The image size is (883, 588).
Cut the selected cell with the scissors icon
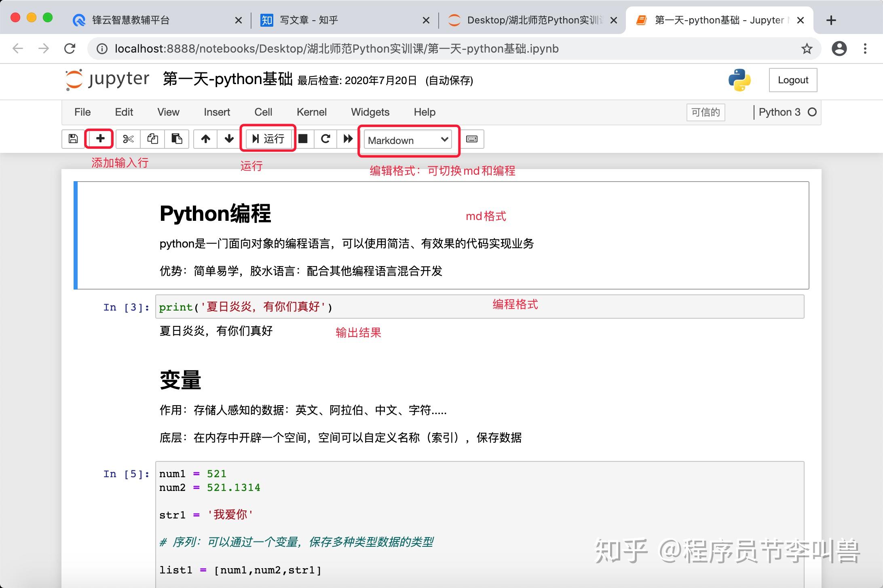(127, 139)
